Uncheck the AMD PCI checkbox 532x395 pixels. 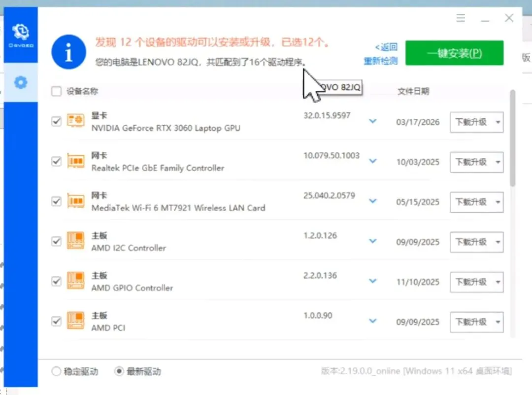(56, 322)
